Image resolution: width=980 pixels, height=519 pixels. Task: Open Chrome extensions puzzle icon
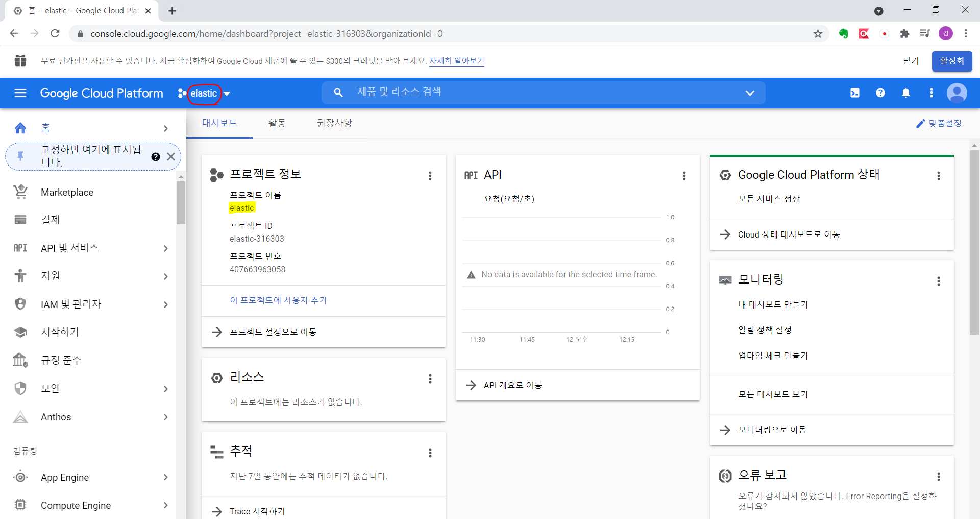click(x=905, y=34)
